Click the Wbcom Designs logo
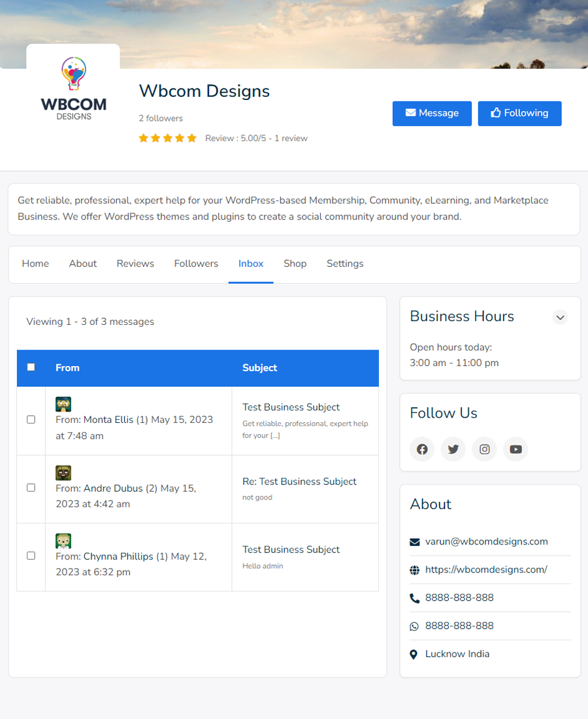588x719 pixels. click(x=73, y=90)
